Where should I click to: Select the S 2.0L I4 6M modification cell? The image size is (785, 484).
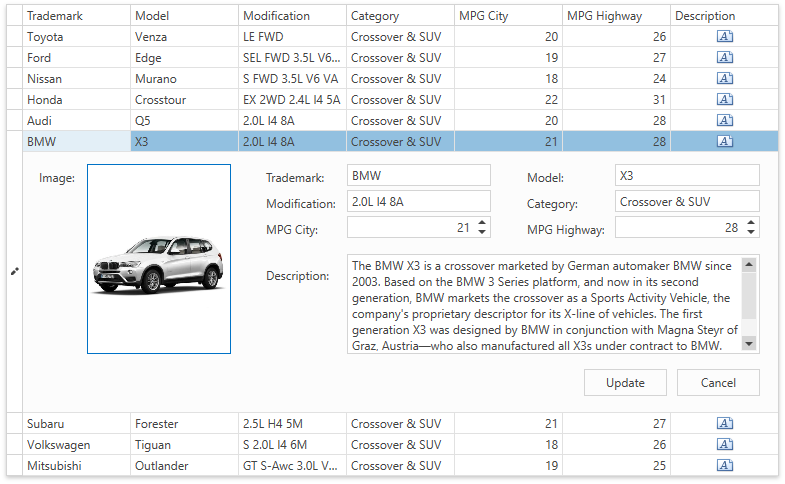coord(292,445)
